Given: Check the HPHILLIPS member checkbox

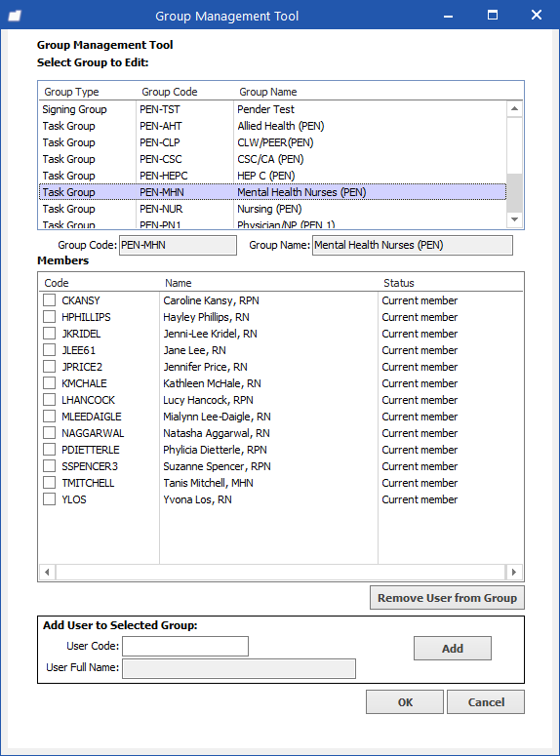Looking at the screenshot, I should 49,317.
